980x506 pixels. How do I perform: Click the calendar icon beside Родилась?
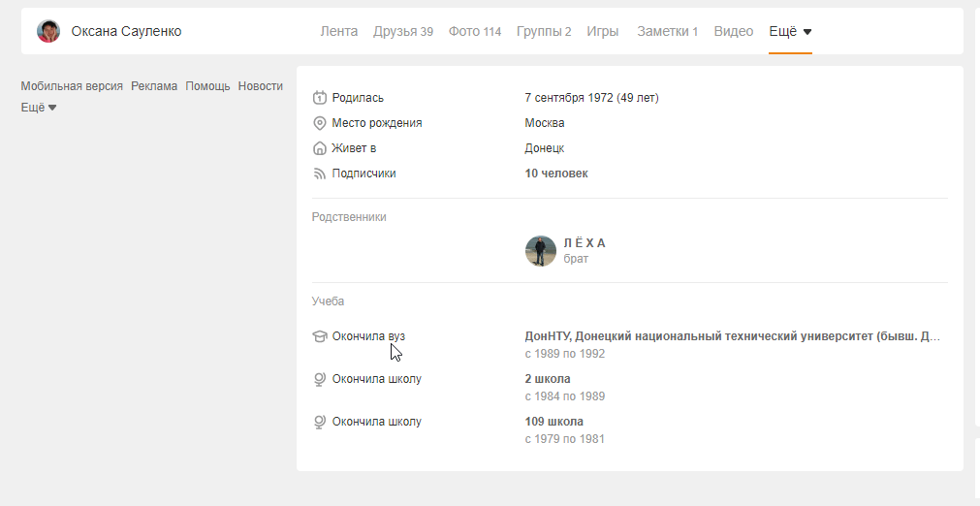point(319,98)
